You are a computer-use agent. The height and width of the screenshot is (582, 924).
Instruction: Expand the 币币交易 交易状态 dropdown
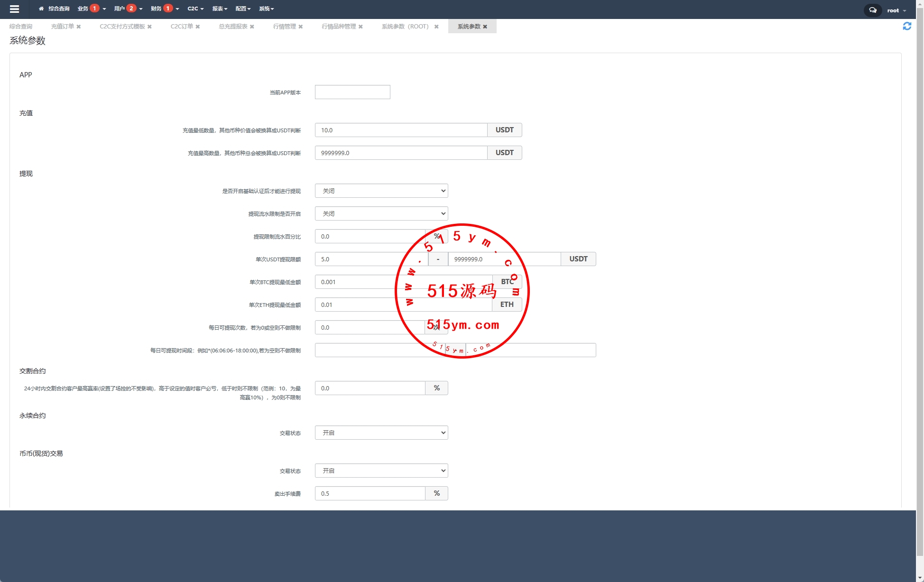(381, 471)
